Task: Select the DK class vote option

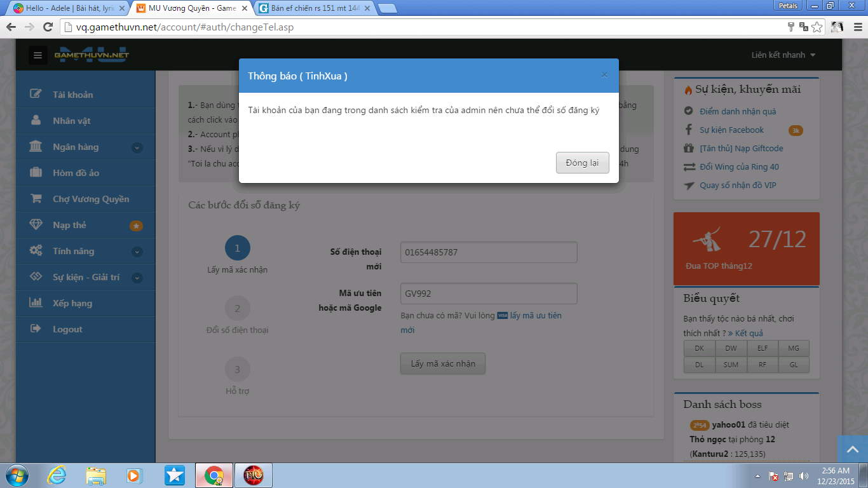Action: (x=699, y=348)
